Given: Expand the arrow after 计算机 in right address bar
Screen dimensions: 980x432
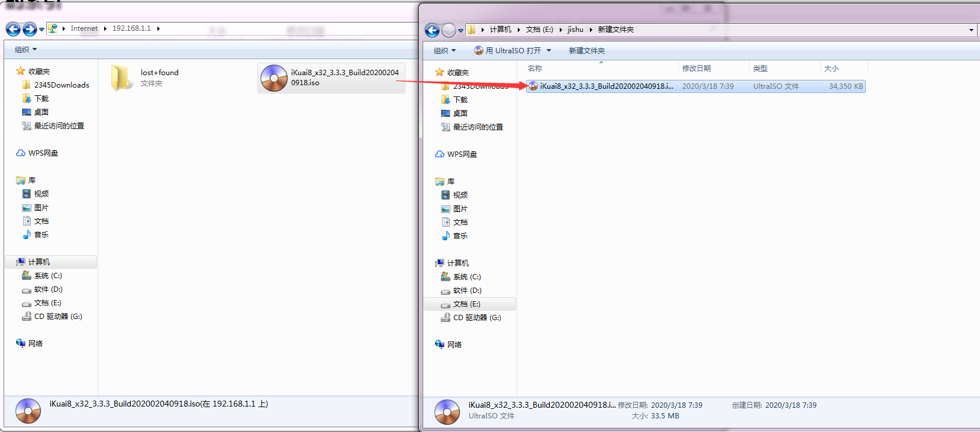Looking at the screenshot, I should coord(518,30).
